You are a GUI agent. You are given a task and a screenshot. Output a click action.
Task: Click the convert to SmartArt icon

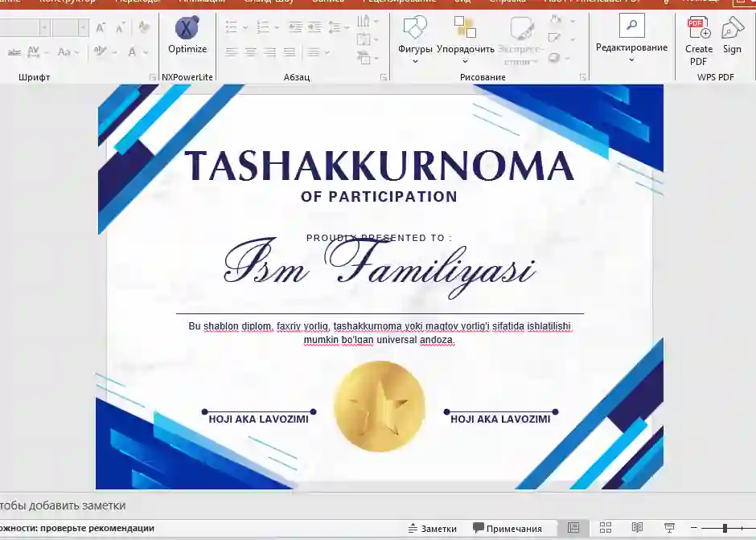[x=364, y=58]
